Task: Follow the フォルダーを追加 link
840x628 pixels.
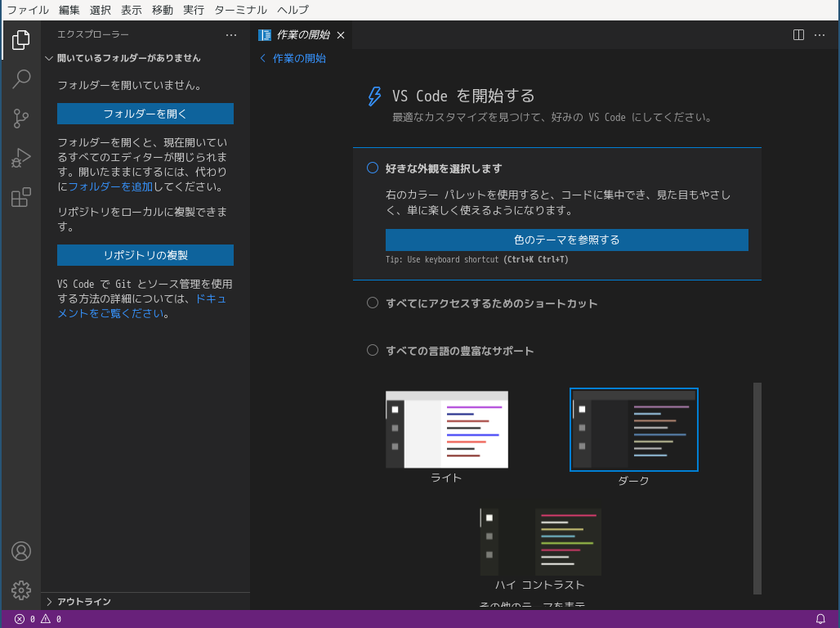Action: [x=111, y=186]
